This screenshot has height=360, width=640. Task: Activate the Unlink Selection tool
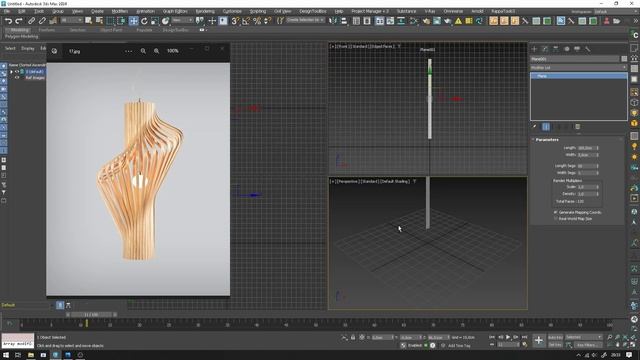tap(42, 21)
